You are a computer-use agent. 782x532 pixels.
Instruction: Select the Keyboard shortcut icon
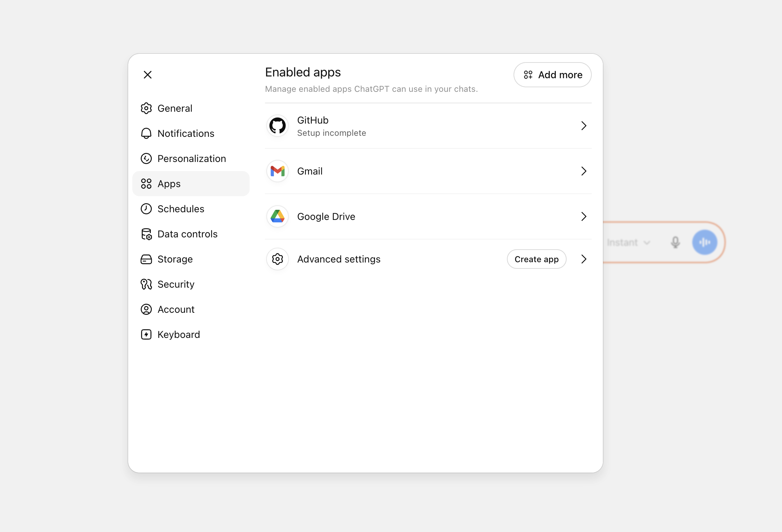(x=146, y=334)
